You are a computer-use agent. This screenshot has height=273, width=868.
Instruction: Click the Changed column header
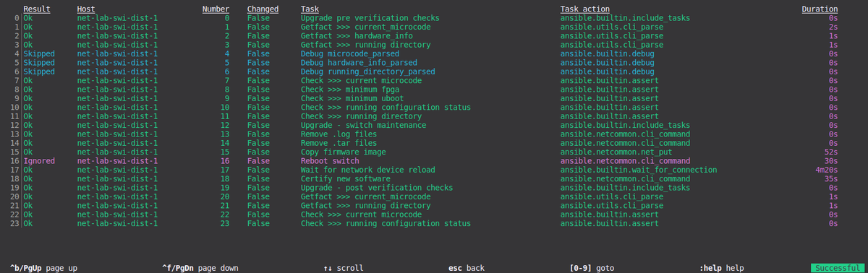pos(263,9)
